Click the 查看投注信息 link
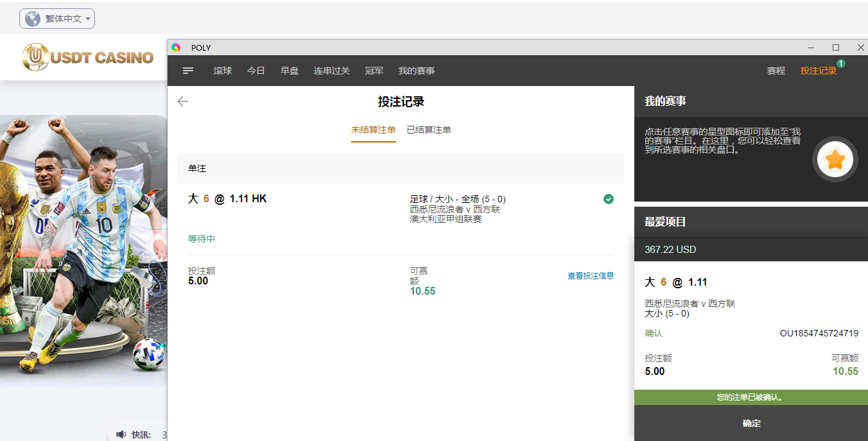Viewport: 868px width, 441px height. [591, 276]
